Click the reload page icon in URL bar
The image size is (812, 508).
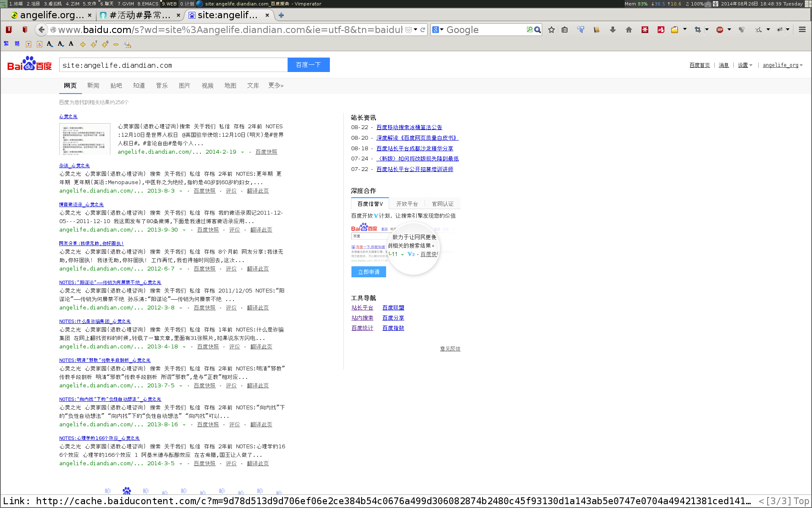pyautogui.click(x=422, y=30)
